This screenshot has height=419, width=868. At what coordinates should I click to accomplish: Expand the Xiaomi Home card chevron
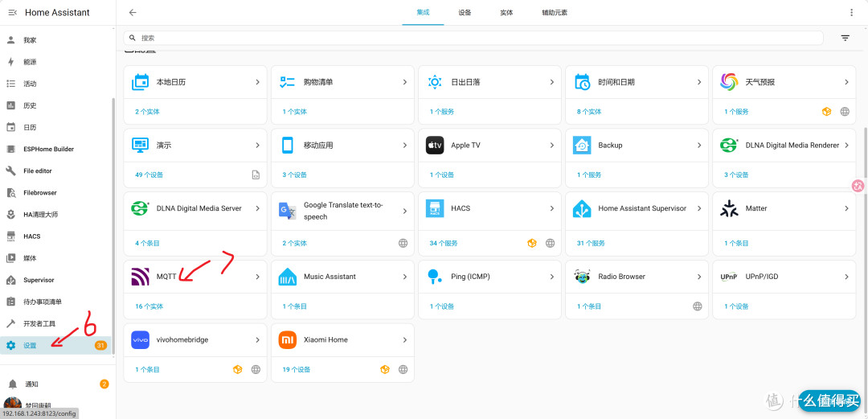(404, 339)
